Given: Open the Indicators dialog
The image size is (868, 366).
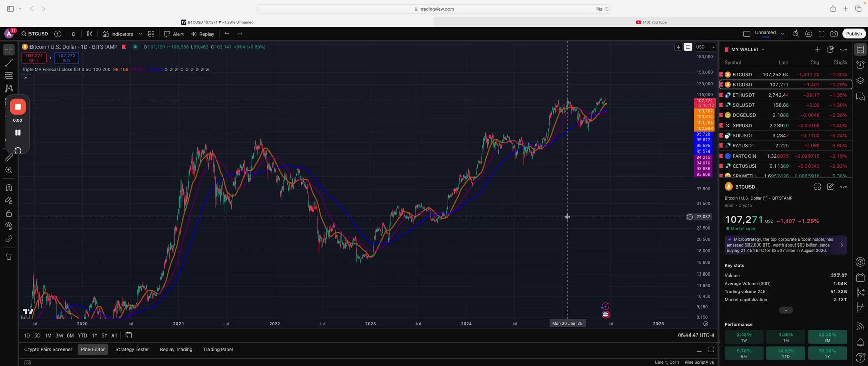Looking at the screenshot, I should 118,34.
